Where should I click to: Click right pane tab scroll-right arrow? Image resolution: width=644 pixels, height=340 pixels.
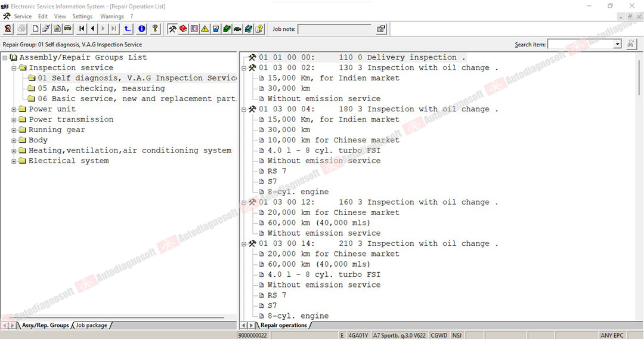point(252,325)
